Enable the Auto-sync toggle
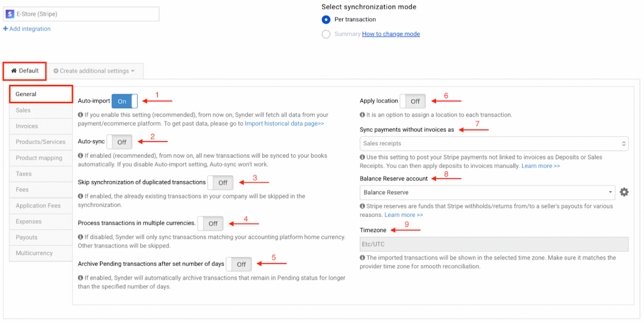644x323 pixels. point(119,142)
